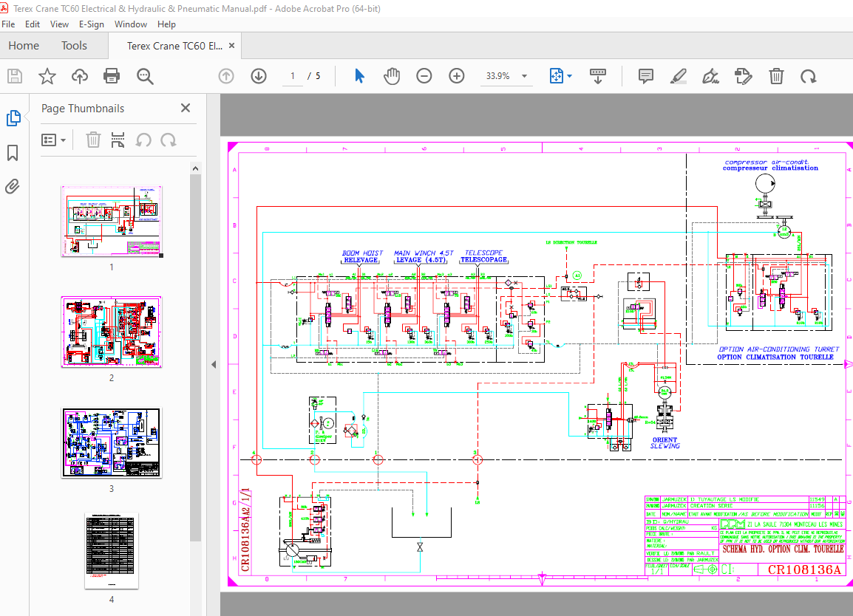Close the Page Thumbnails panel

click(186, 108)
